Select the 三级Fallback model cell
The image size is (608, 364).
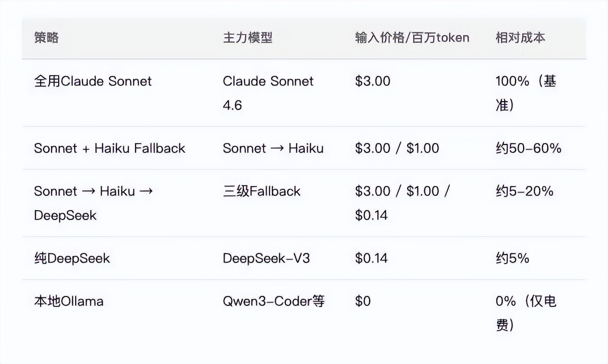click(262, 191)
